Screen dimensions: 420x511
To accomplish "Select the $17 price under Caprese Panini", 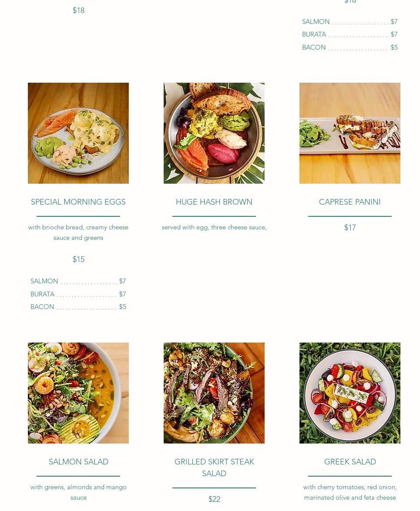I will [x=350, y=228].
